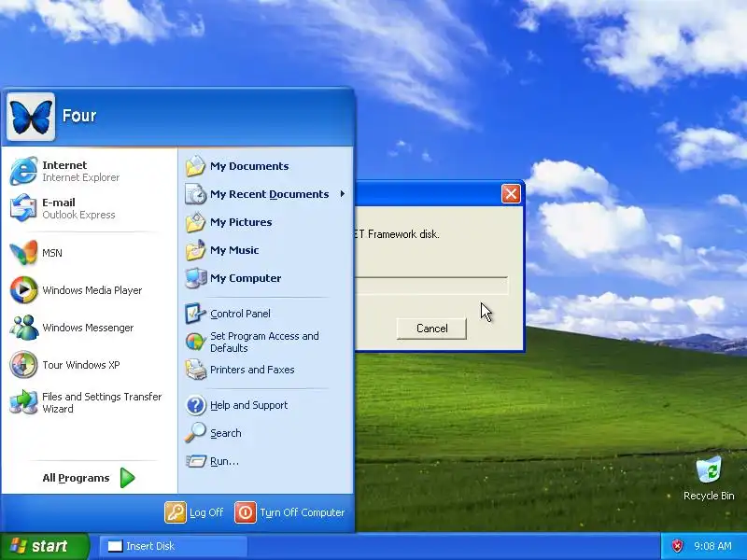The width and height of the screenshot is (747, 560).
Task: Close the Insert Disk dialog with the red X
Action: point(511,194)
